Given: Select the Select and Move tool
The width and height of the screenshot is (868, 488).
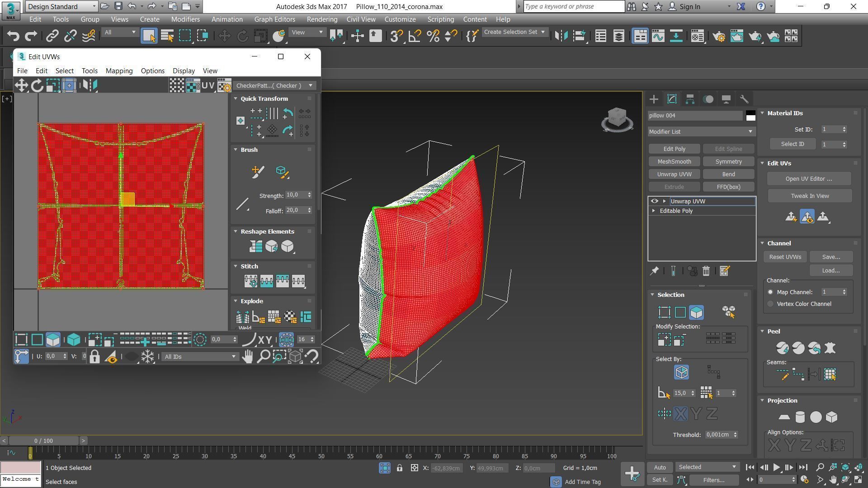Looking at the screenshot, I should click(x=224, y=36).
